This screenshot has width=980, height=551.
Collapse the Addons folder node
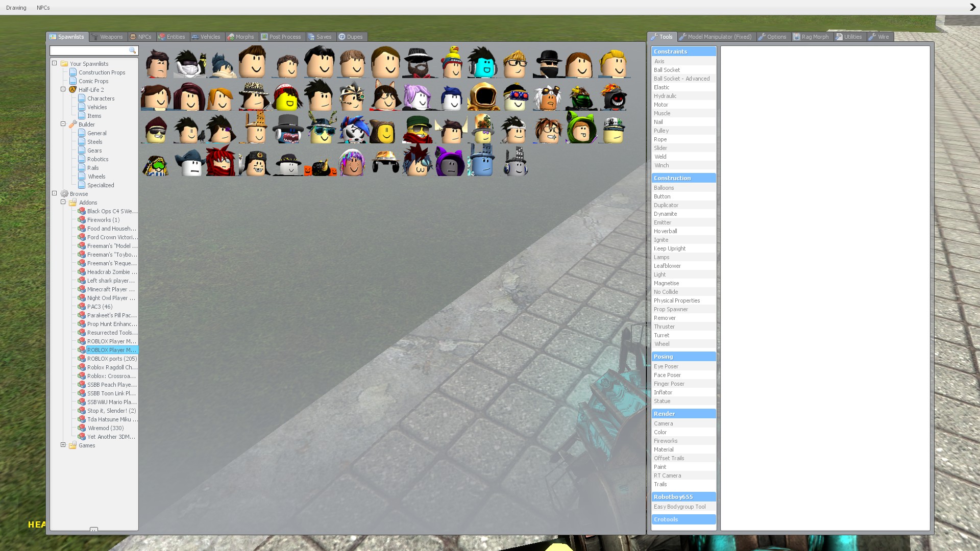click(63, 202)
